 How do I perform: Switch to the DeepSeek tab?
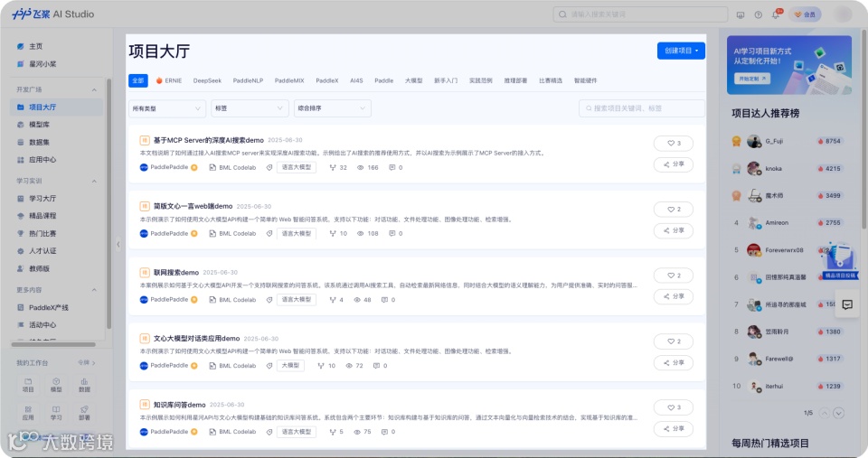pos(207,80)
